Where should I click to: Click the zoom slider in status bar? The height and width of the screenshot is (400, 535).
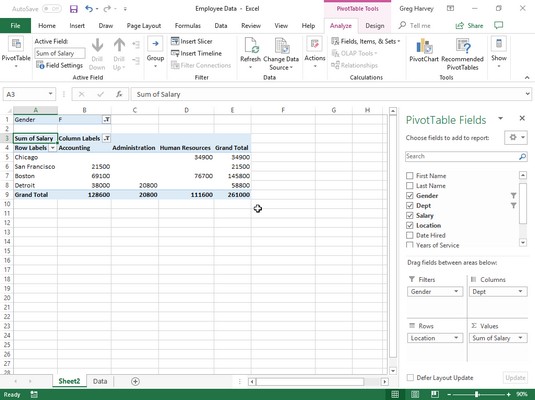click(477, 395)
